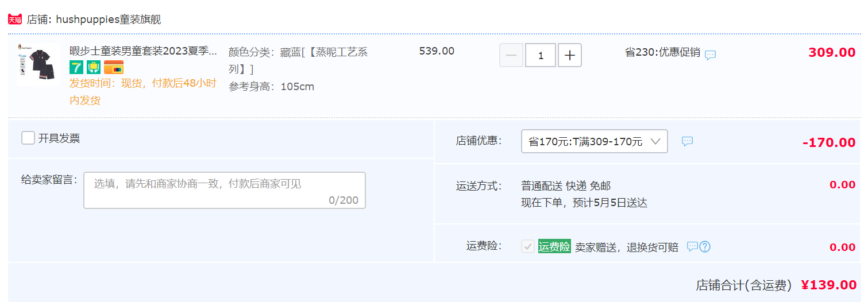868x302 pixels.
Task: Open the chat bubble icon beside 省230:优惠促销
Action: click(711, 55)
